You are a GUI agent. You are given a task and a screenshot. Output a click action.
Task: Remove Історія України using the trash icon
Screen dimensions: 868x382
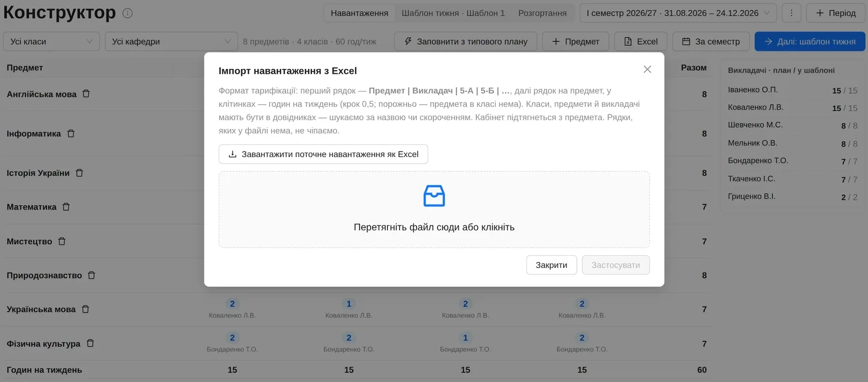pos(79,173)
